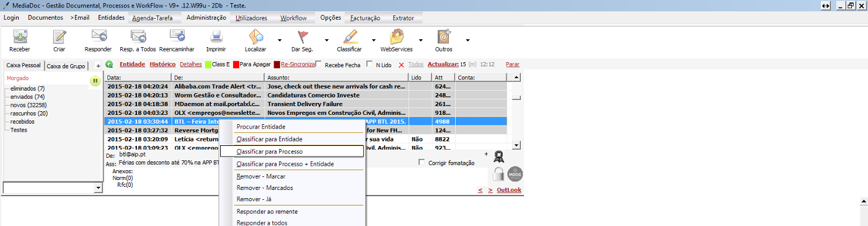Click the Localizar search icon

[255, 37]
